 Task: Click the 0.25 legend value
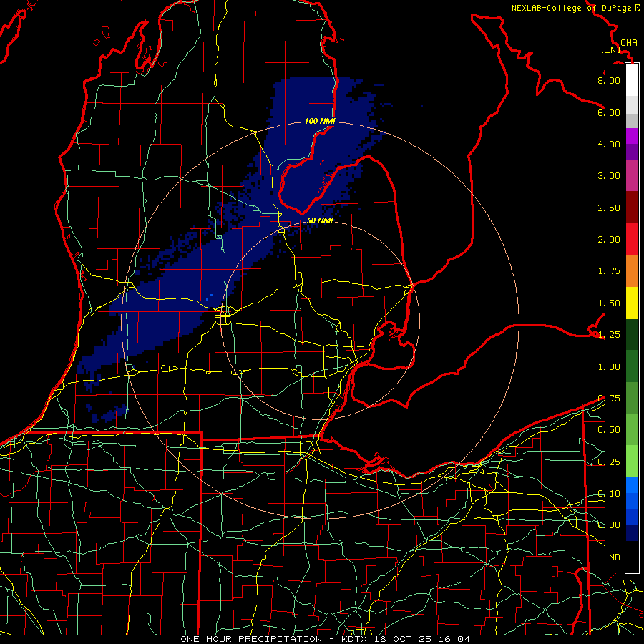click(x=609, y=462)
